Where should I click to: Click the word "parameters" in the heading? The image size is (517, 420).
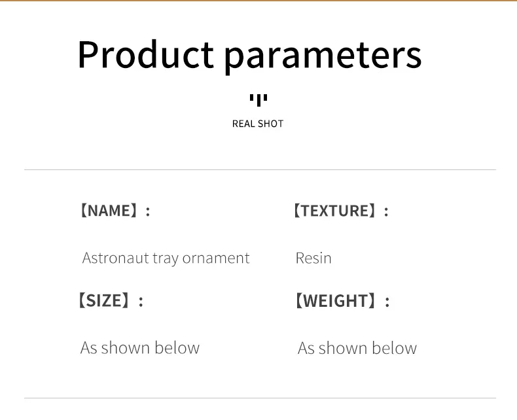click(323, 56)
